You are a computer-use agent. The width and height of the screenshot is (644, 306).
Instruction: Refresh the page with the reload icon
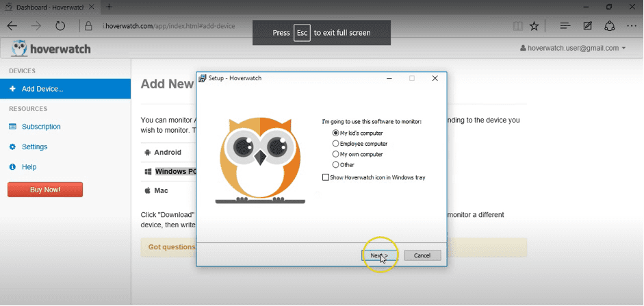pyautogui.click(x=60, y=26)
